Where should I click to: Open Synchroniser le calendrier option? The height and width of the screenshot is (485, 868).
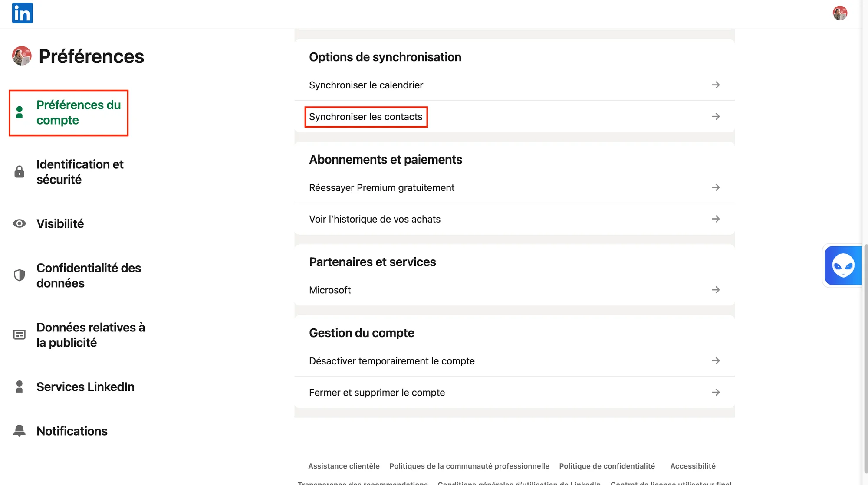(514, 85)
